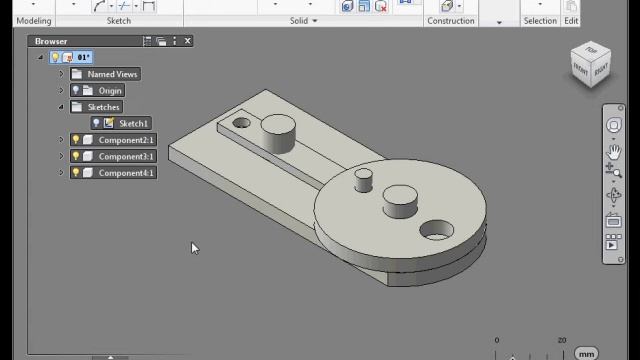Click the Named Views folder icon
The width and height of the screenshot is (640, 360).
tap(77, 74)
